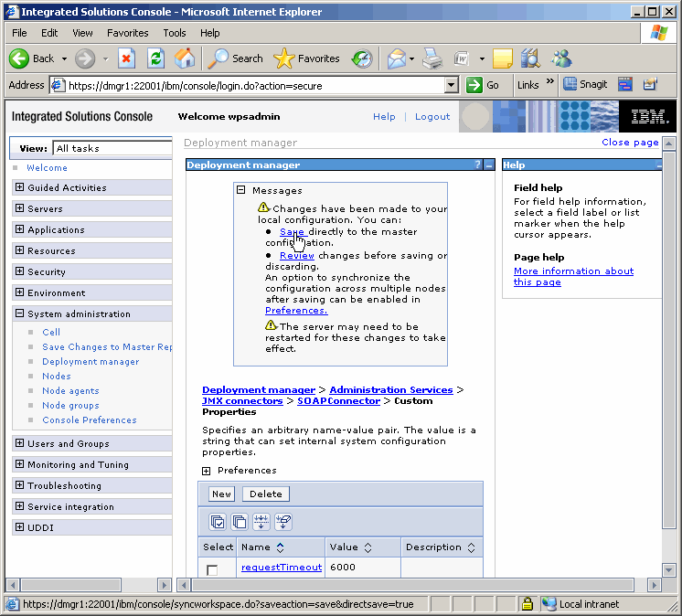Open the Favorites menu

click(127, 33)
